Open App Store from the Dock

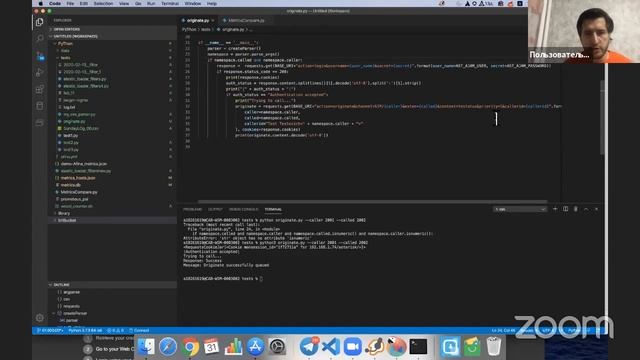click(256, 347)
